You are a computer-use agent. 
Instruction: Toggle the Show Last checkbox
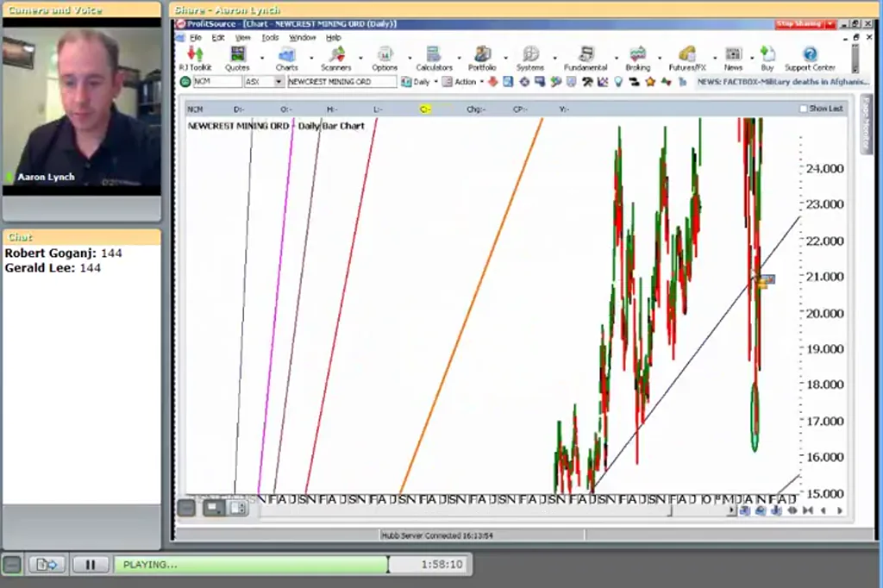coord(803,109)
